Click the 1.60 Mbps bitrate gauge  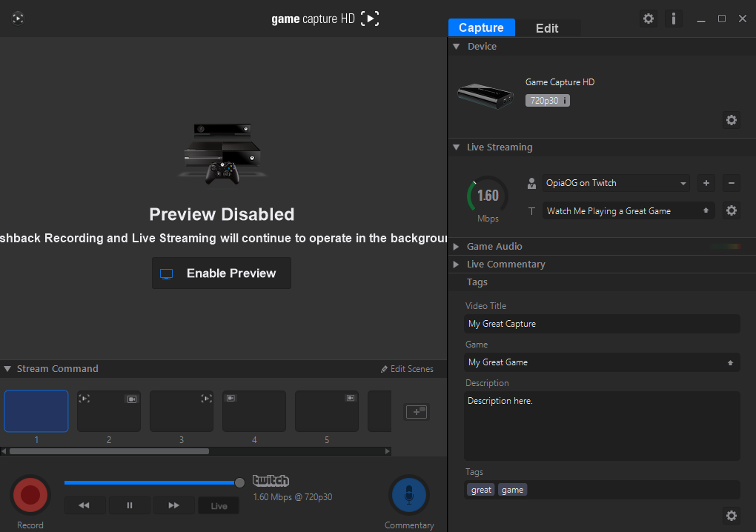click(488, 196)
